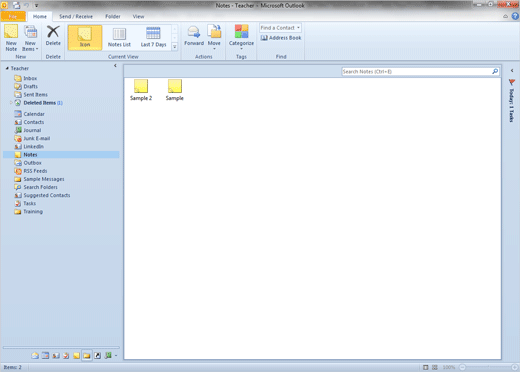Open the Folder ribbon tab
The image size is (520, 372).
click(113, 16)
